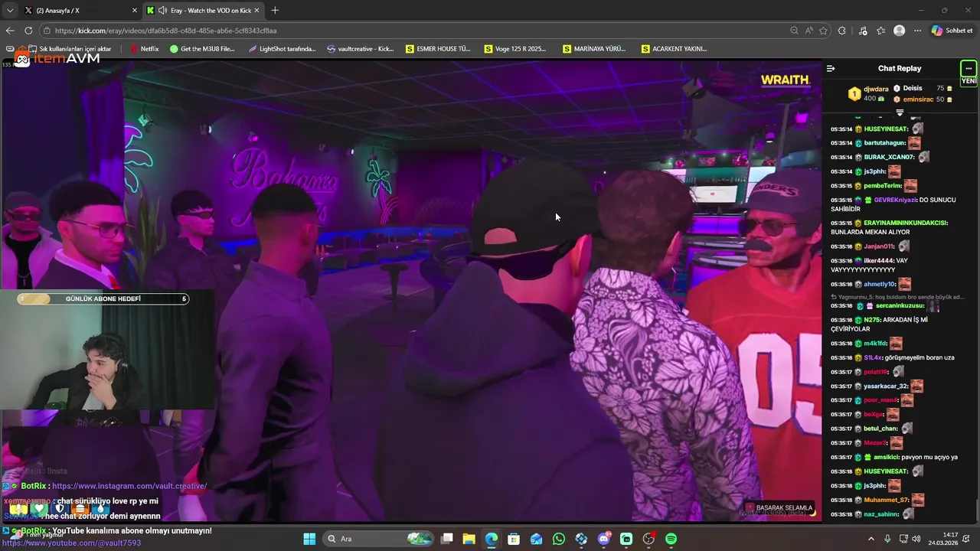
Task: Open eminsirac on the leaderboard
Action: point(918,99)
